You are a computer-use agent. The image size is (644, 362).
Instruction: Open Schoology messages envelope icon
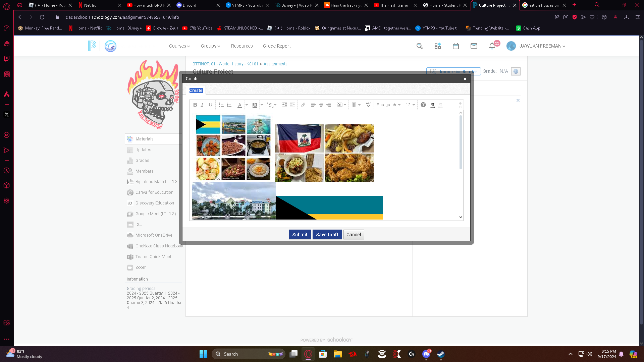pos(474,46)
